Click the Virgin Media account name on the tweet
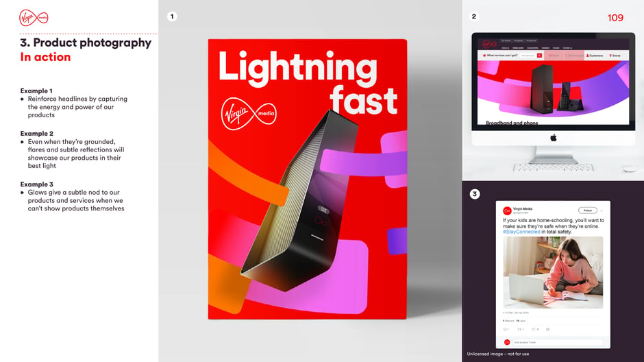The height and width of the screenshot is (362, 644). click(523, 208)
